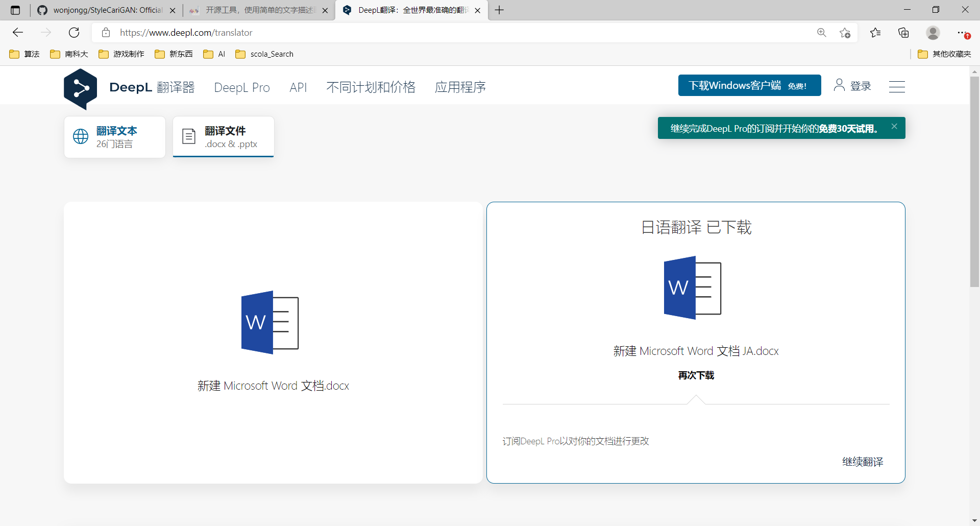Click the user login person icon
Screen dimensions: 980x526
(839, 85)
